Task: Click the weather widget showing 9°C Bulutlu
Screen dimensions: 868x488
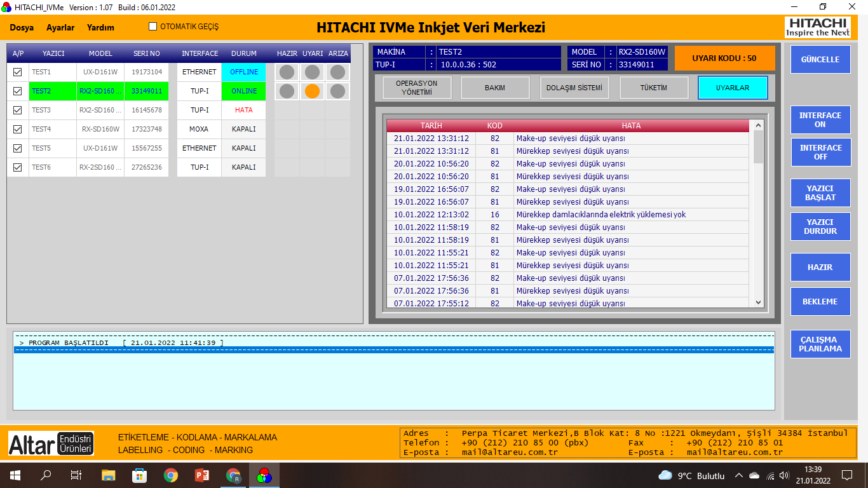Action: (x=691, y=475)
